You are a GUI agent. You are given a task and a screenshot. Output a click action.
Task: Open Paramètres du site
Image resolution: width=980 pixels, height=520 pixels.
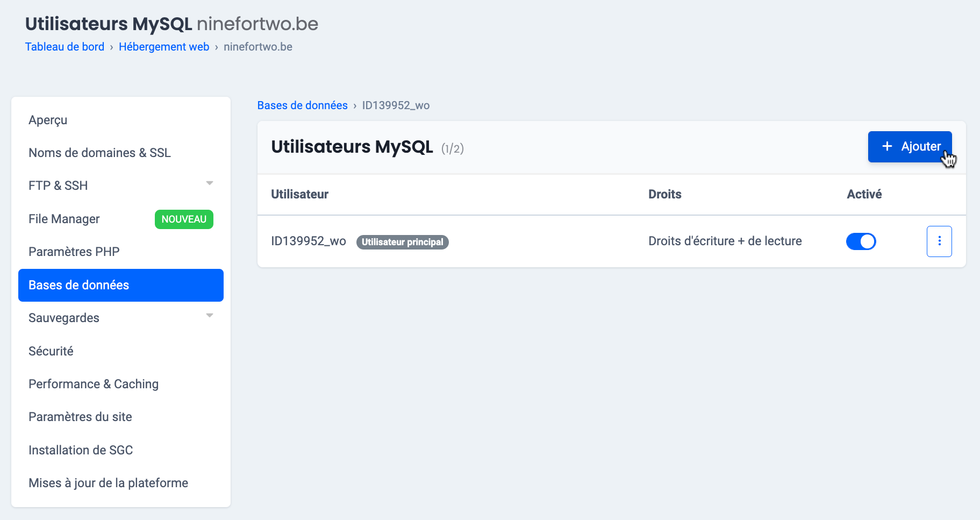tap(80, 417)
